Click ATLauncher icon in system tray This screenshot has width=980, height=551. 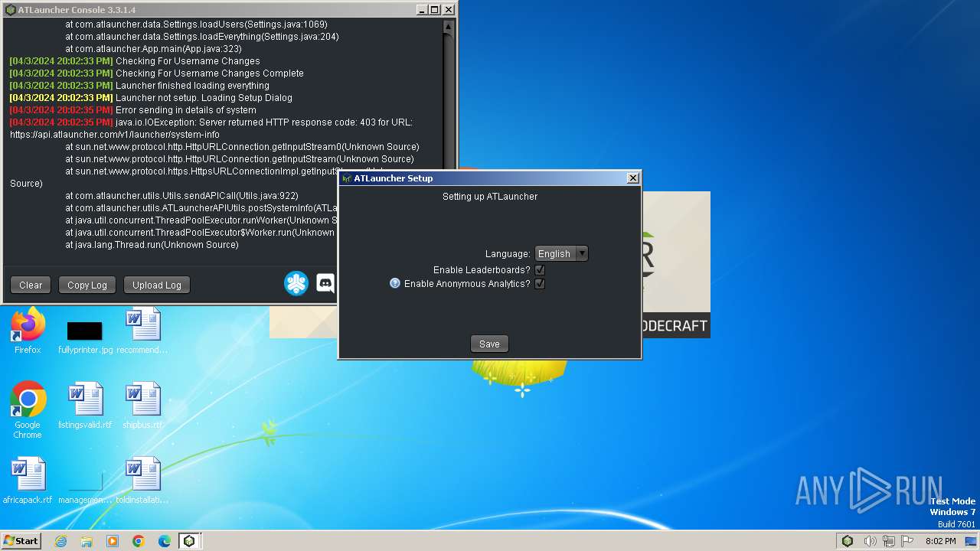coord(848,541)
